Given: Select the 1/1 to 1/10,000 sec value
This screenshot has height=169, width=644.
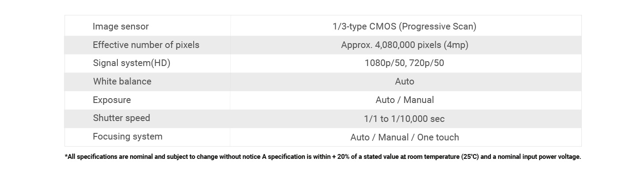Looking at the screenshot, I should tap(404, 119).
